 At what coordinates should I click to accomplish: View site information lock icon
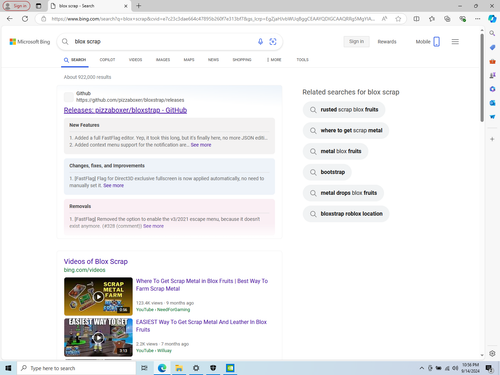pos(43,19)
